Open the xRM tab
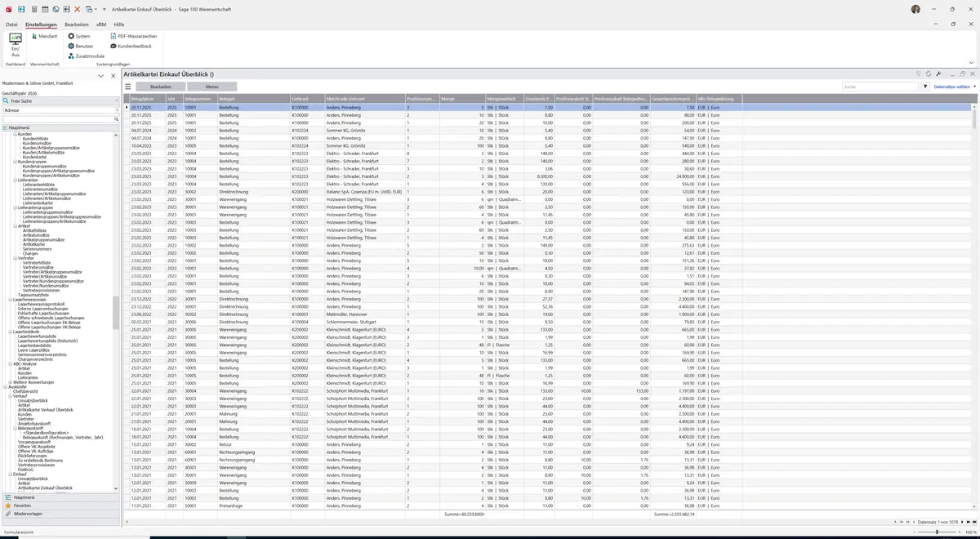Viewport: 980px width, 539px height. [101, 24]
